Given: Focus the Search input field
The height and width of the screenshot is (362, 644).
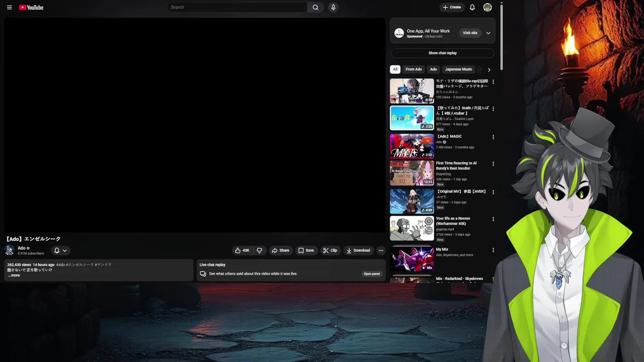Looking at the screenshot, I should pyautogui.click(x=237, y=8).
